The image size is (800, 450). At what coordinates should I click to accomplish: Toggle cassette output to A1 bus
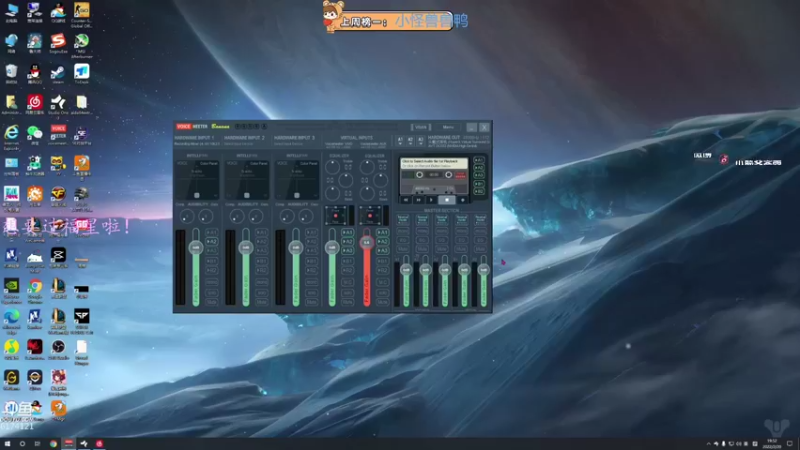[x=479, y=160]
